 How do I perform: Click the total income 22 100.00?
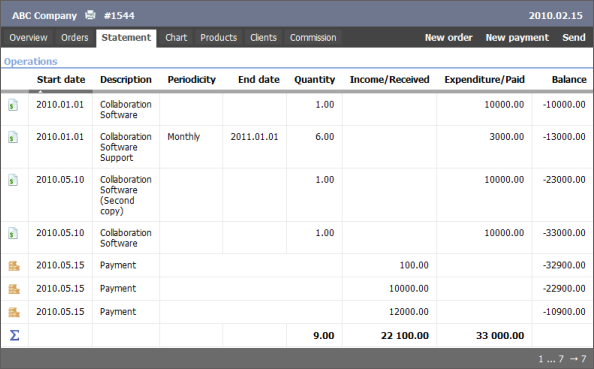(405, 336)
